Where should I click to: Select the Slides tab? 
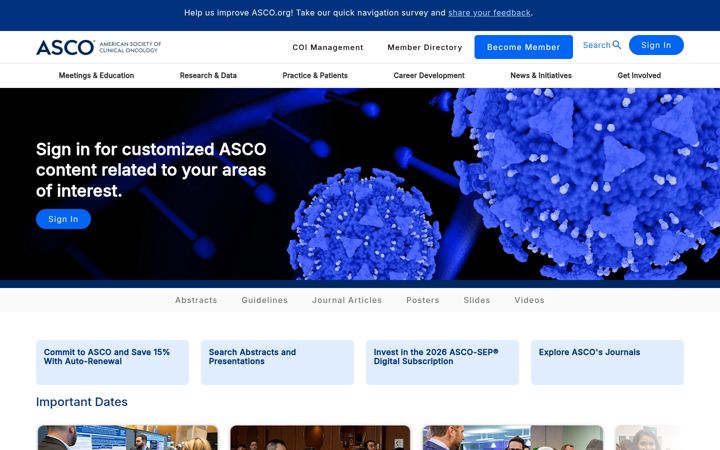[x=477, y=300]
